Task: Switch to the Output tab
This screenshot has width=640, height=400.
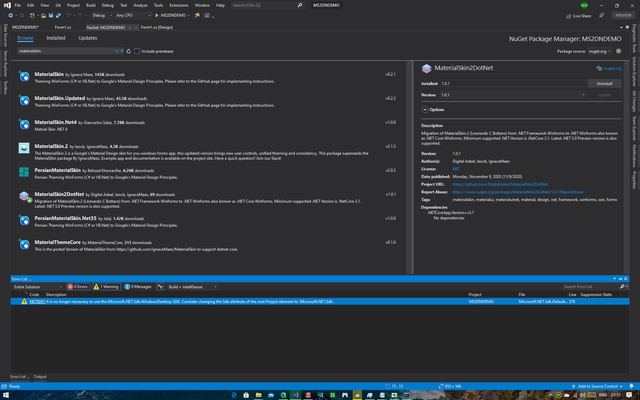Action: 40,376
